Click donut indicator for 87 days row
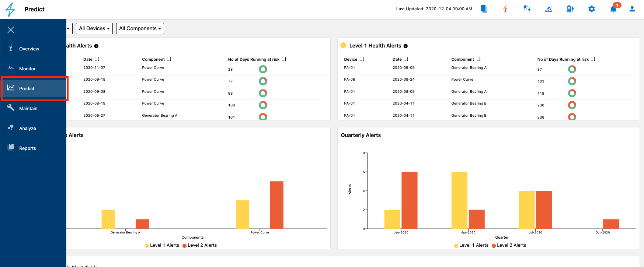 572,69
